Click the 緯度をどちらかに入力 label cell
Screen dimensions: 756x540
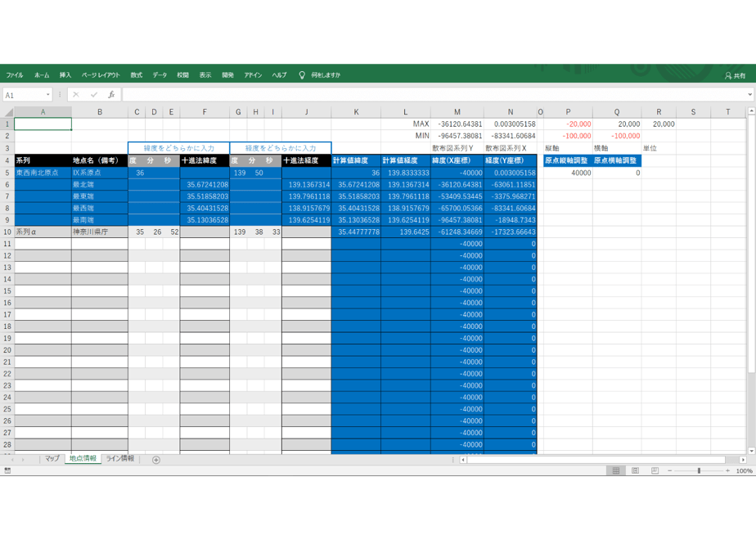pos(179,148)
